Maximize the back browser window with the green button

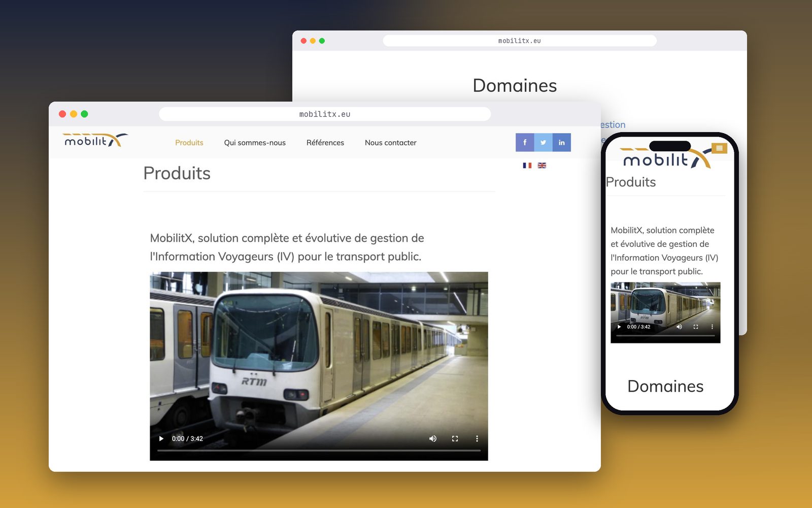pyautogui.click(x=322, y=41)
